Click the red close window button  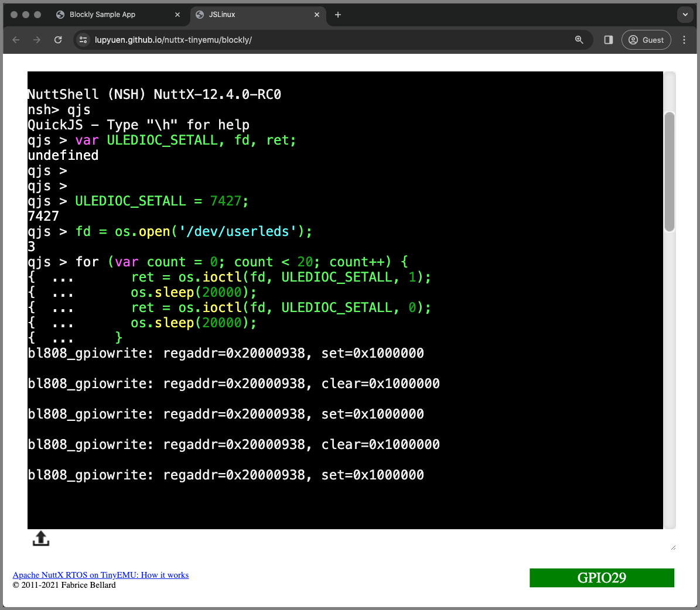(14, 15)
